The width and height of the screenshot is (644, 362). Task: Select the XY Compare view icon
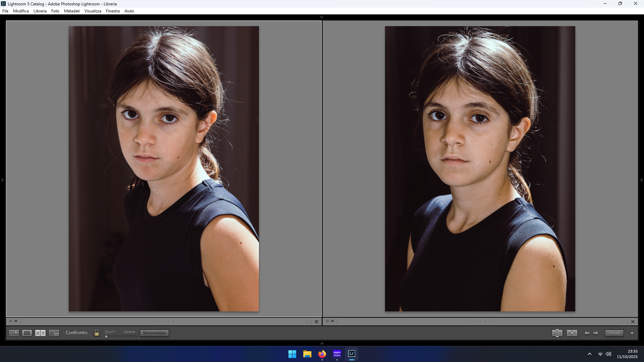pos(40,333)
